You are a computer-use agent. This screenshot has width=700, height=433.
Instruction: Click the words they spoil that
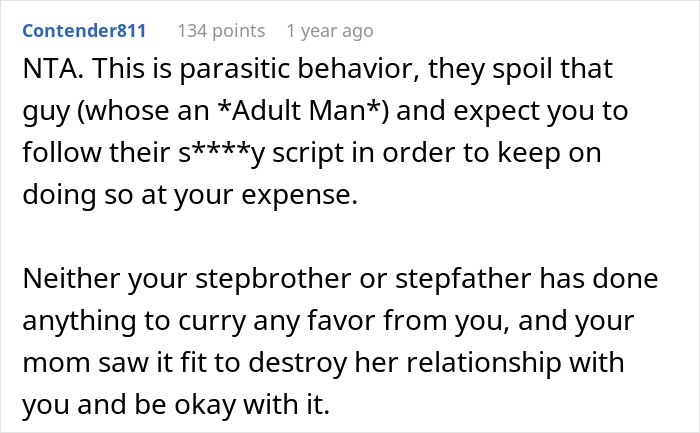(521, 69)
